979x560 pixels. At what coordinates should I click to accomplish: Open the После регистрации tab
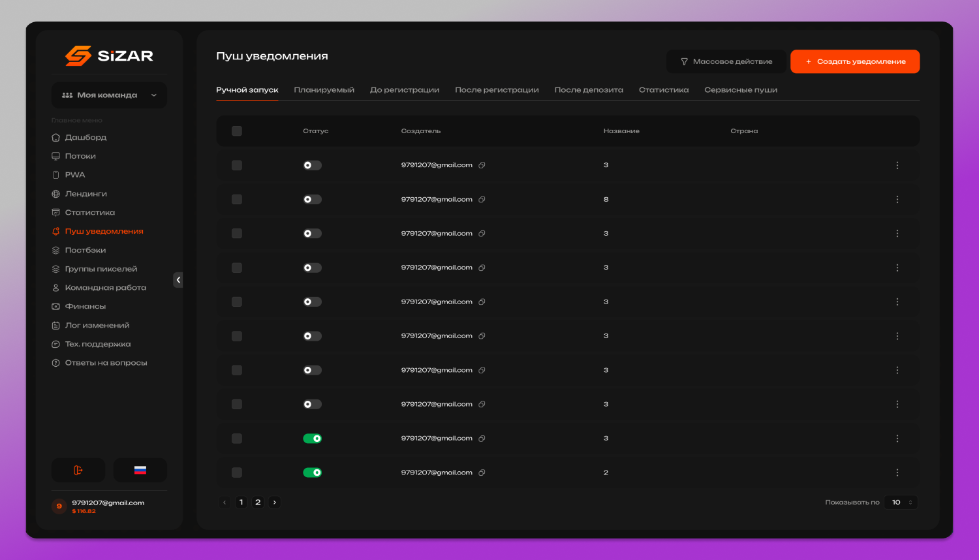(497, 90)
